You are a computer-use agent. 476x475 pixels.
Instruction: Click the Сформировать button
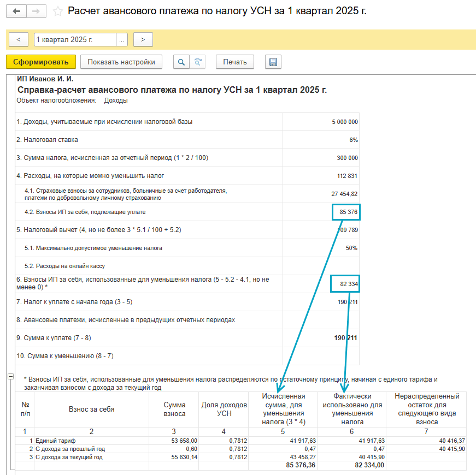click(40, 62)
